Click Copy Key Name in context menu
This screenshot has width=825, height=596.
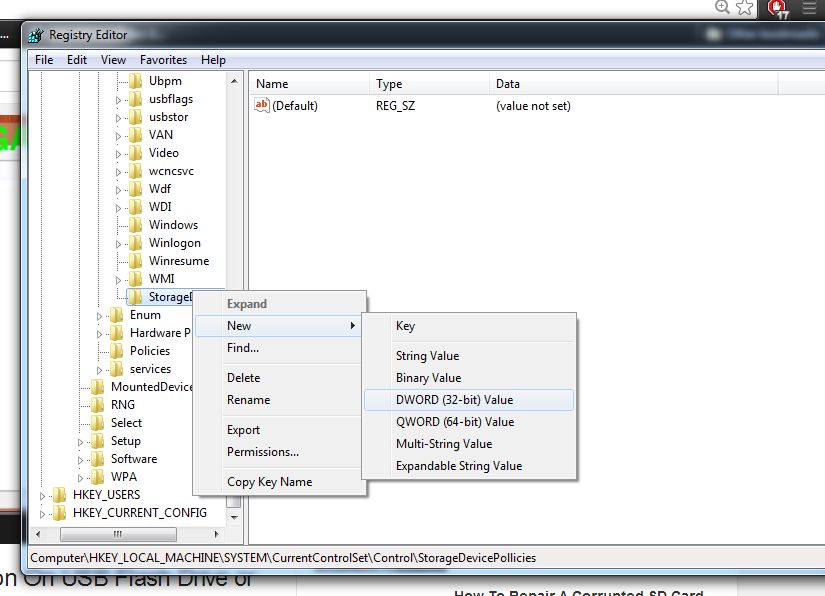279,482
